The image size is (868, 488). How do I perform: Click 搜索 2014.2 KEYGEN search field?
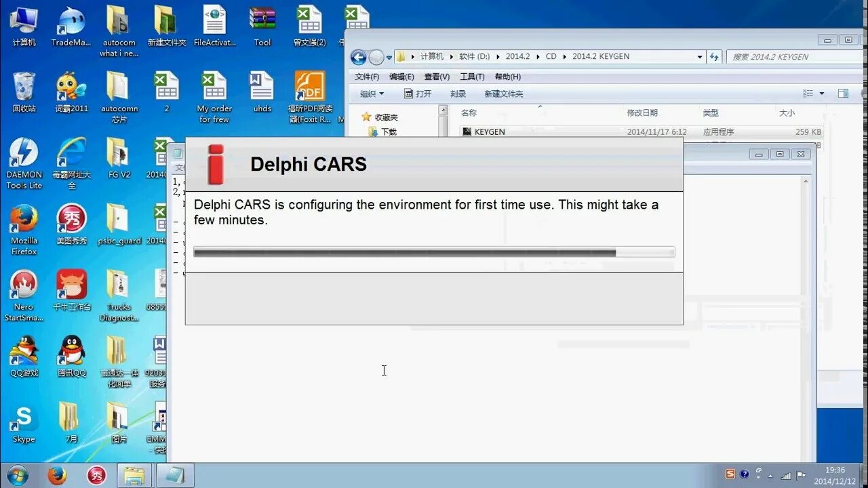[x=793, y=57]
